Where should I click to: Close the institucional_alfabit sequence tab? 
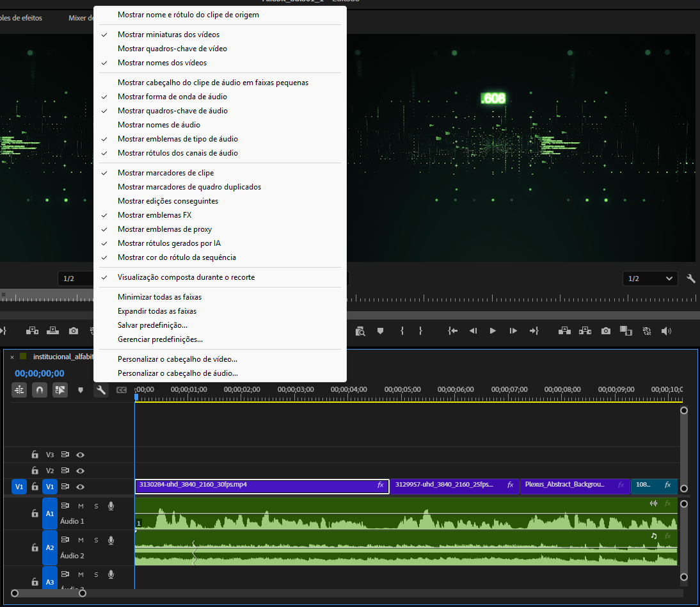click(x=12, y=357)
